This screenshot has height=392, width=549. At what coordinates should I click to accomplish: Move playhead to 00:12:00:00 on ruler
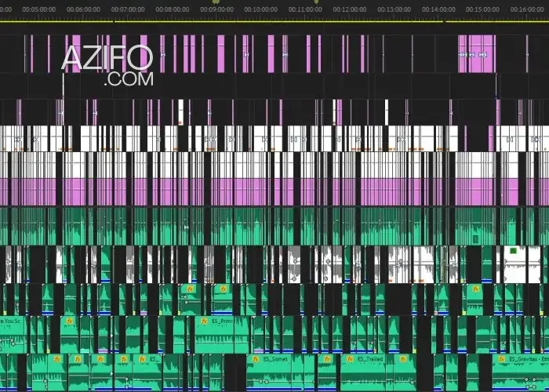(x=350, y=9)
